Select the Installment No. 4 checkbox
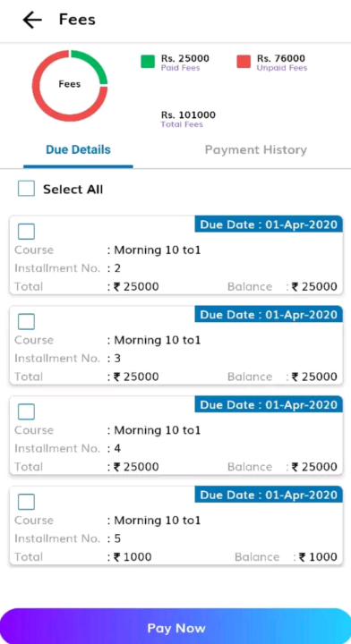This screenshot has width=351, height=644. tap(26, 411)
